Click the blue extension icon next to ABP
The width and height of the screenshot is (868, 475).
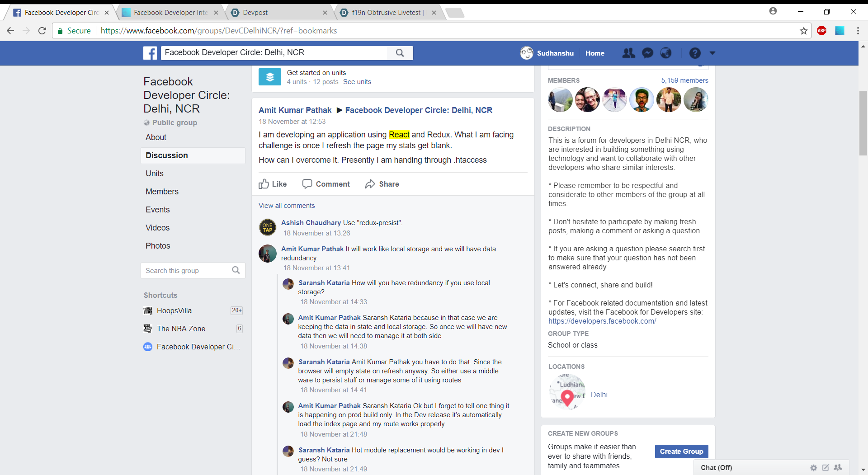(x=840, y=31)
